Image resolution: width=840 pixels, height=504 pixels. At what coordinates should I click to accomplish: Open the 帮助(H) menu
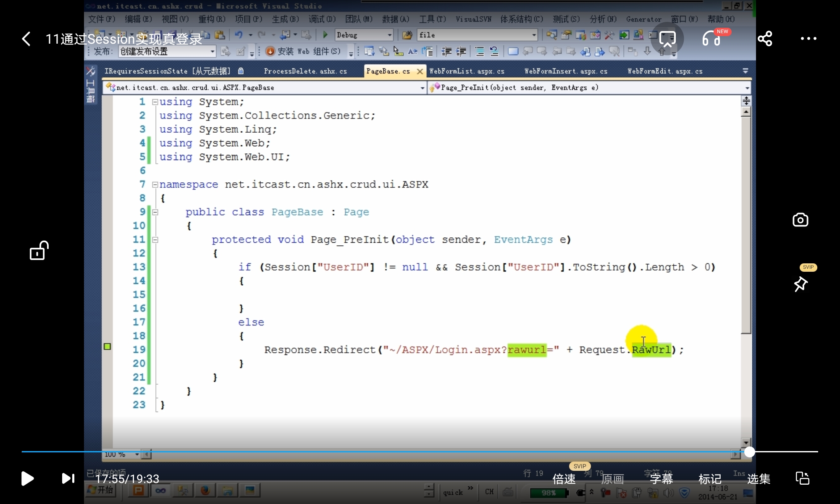coord(721,19)
